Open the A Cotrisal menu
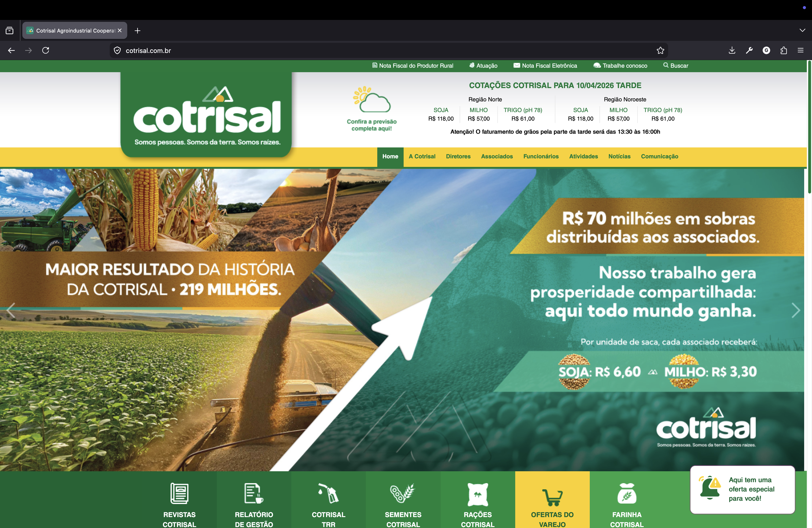 click(422, 156)
